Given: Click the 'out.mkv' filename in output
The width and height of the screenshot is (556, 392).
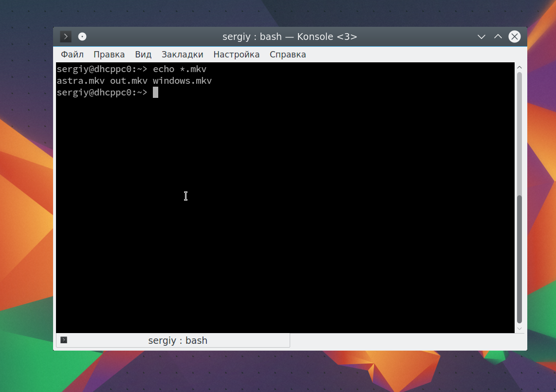Looking at the screenshot, I should point(129,81).
